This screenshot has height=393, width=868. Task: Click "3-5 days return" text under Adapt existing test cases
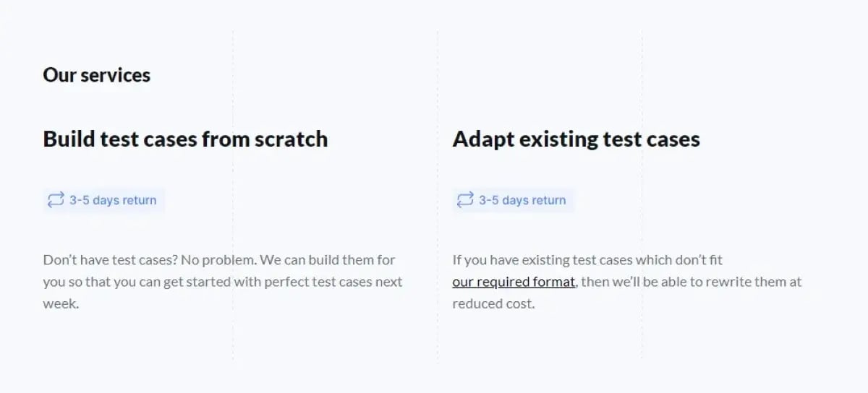pyautogui.click(x=522, y=200)
